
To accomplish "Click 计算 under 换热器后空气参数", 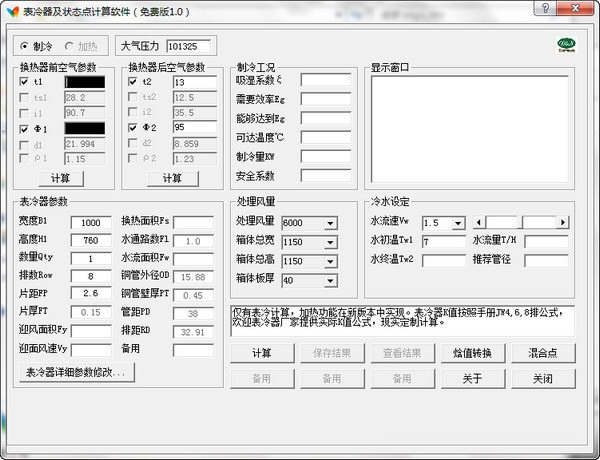I will (x=168, y=178).
